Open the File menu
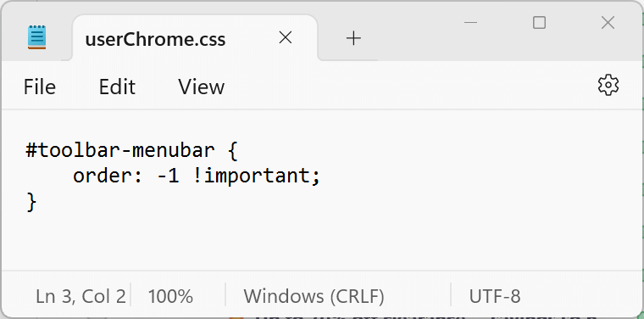644x319 pixels. coord(40,87)
